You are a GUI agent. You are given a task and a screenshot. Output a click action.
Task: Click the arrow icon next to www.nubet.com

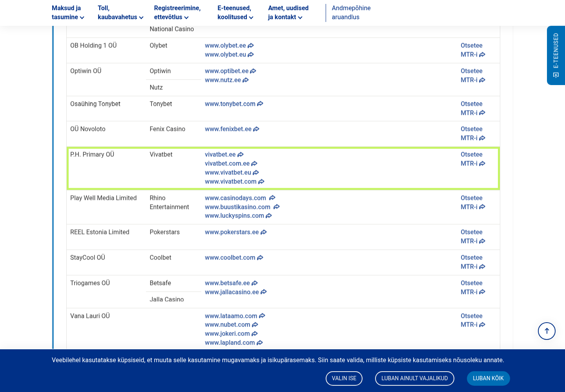[255, 325]
